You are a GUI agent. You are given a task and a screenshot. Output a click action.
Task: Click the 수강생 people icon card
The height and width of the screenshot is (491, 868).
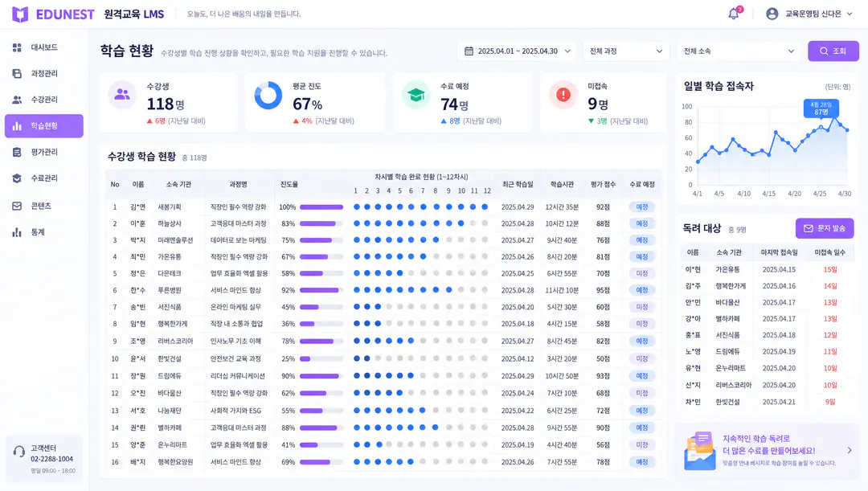point(122,95)
